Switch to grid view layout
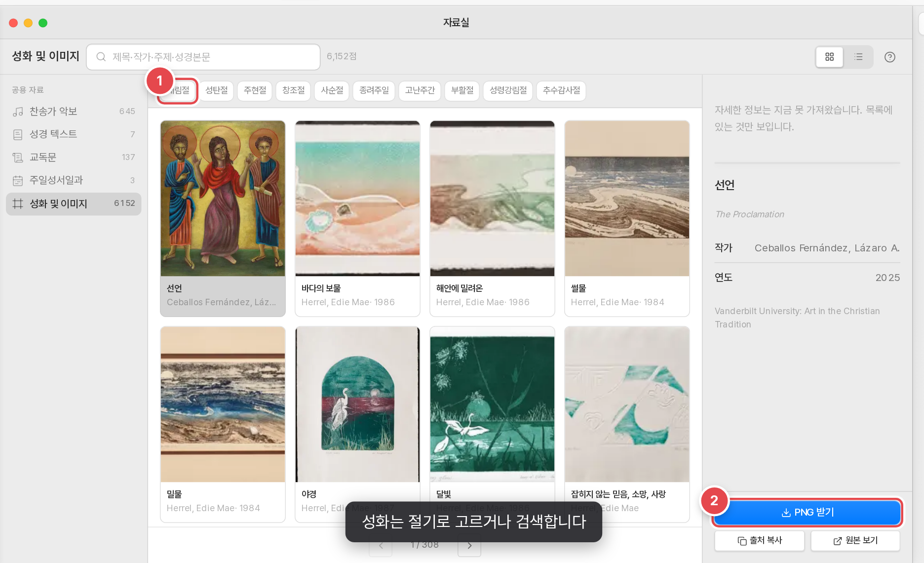This screenshot has height=563, width=924. point(829,57)
